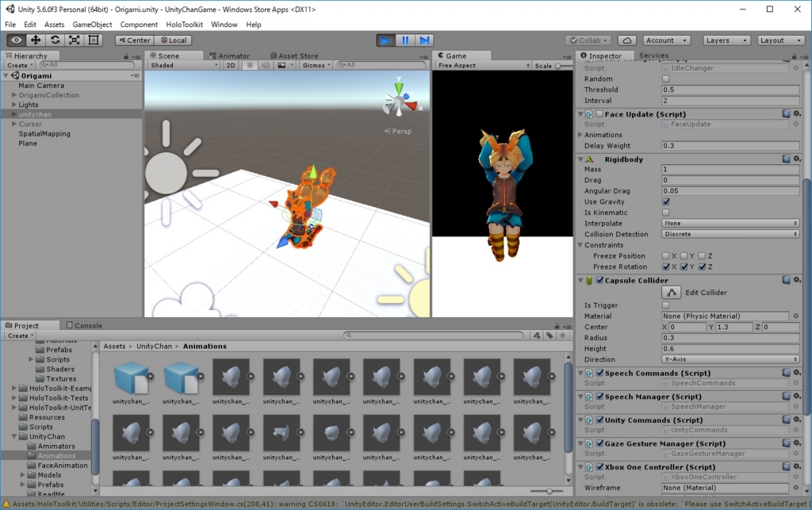Click Inspector lock icon
812x510 pixels.
(794, 56)
